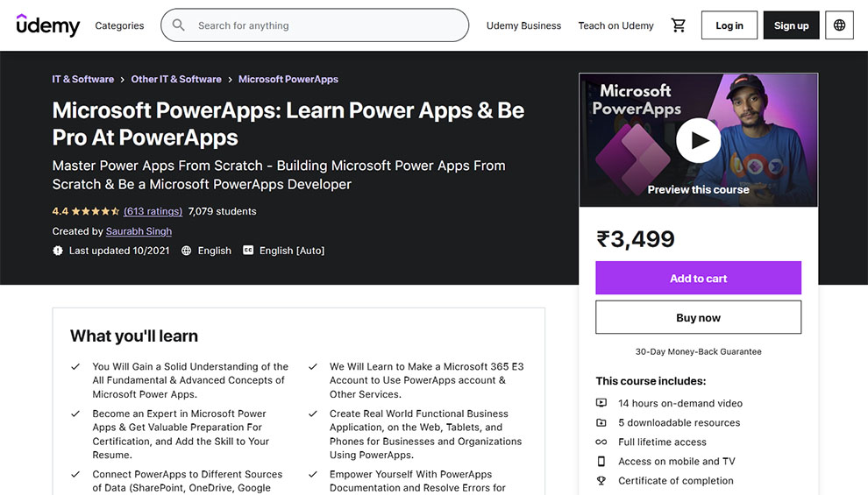Open instructor Saurabh Singh's profile
Screen dimensions: 868x495
pyautogui.click(x=139, y=231)
